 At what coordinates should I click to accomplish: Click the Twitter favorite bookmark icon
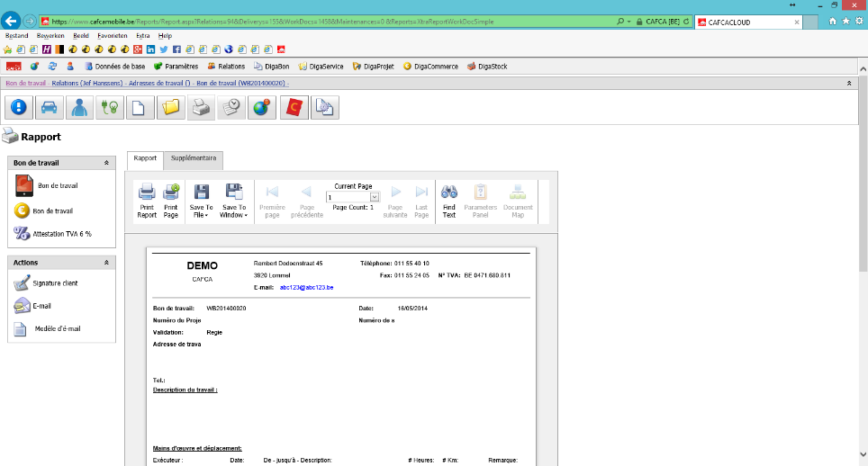pos(164,49)
